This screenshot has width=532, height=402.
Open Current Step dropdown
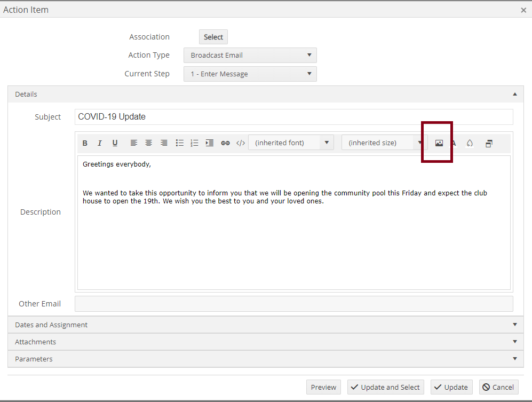250,74
